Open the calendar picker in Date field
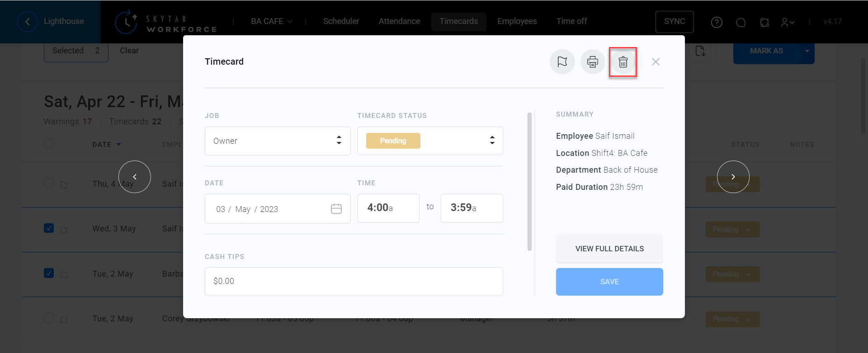Viewport: 868px width, 353px height. coord(336,209)
